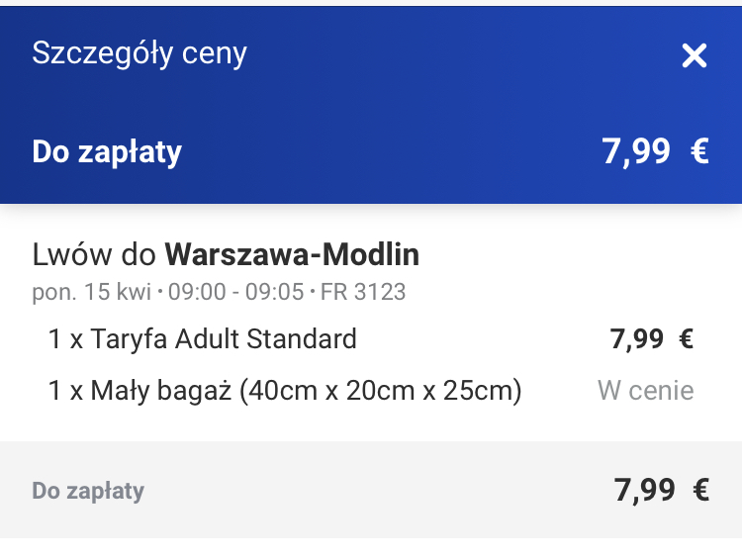The image size is (742, 560).
Task: Select the Do zapłaty label in blue header
Action: tap(107, 152)
